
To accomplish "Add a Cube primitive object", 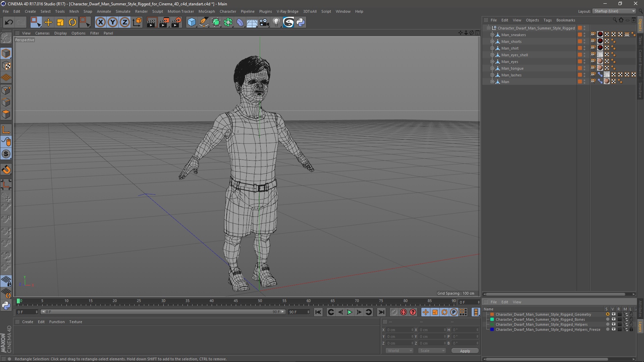I will tap(192, 22).
